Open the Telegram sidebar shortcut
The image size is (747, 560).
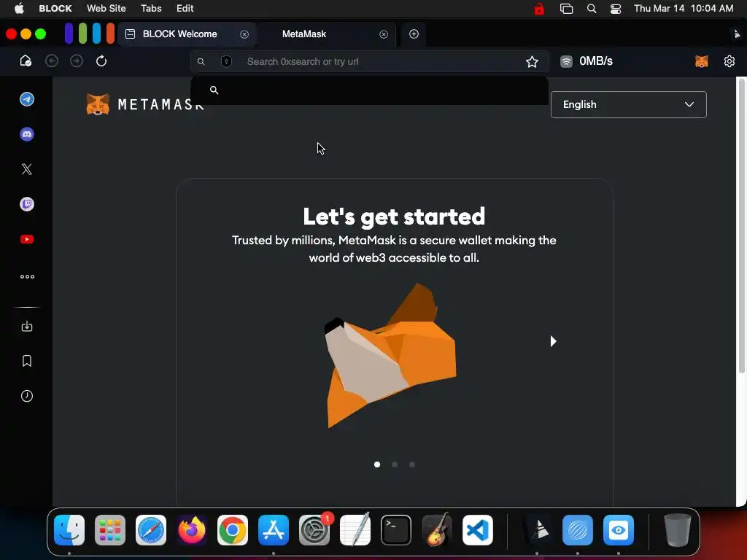coord(27,99)
